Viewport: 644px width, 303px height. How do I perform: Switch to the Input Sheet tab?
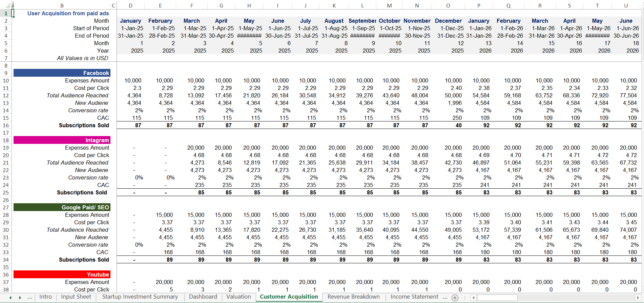coord(76,297)
